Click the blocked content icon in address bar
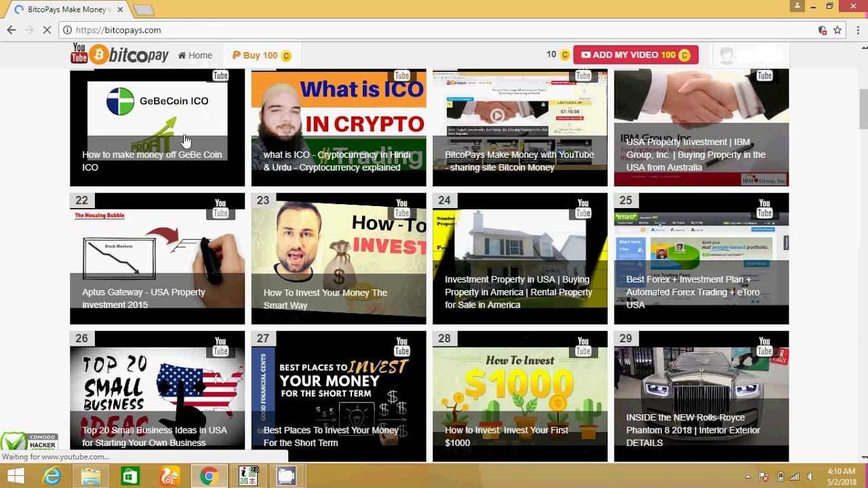This screenshot has height=488, width=868. coord(822,30)
